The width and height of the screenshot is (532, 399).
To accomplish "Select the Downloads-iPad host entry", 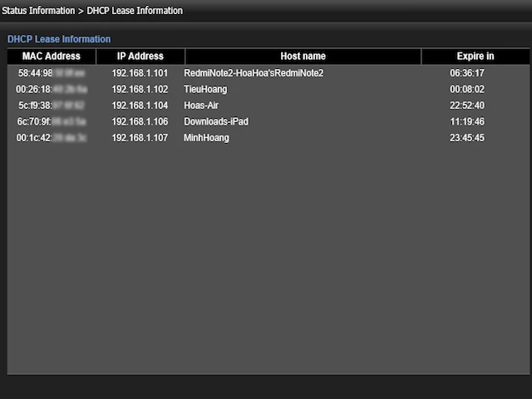I will (216, 121).
